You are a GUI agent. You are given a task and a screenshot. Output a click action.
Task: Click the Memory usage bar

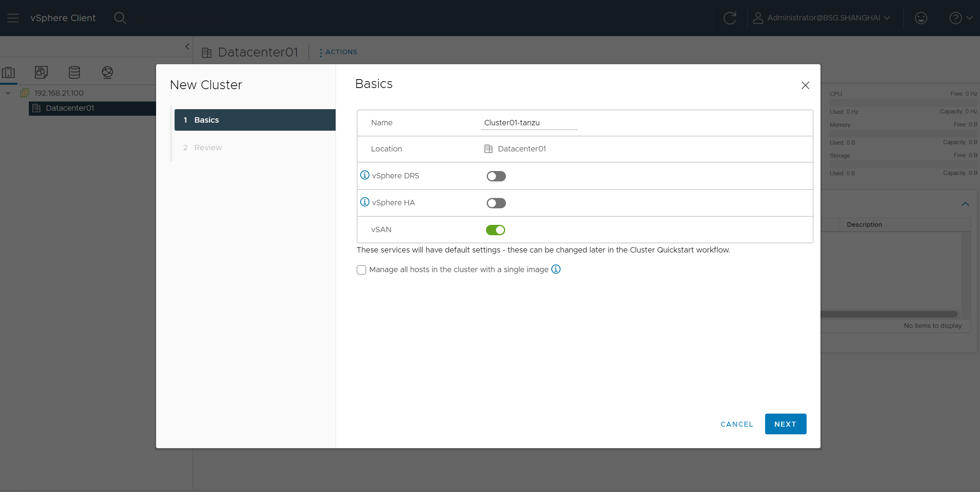(x=903, y=133)
